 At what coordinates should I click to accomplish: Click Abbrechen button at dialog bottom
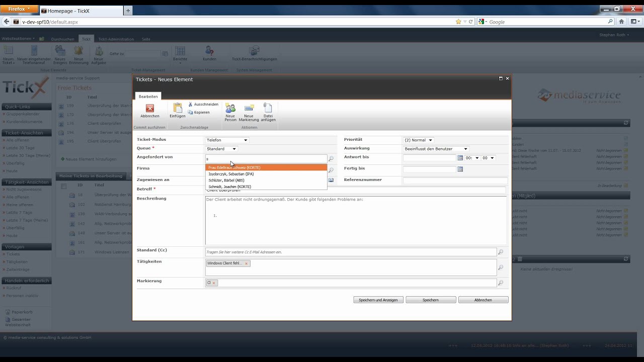click(483, 300)
